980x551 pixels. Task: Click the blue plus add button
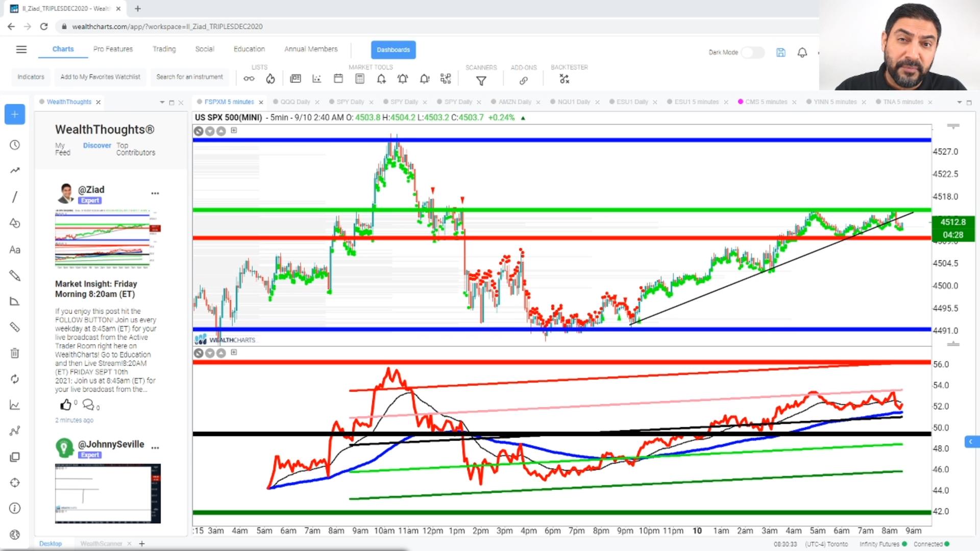(15, 114)
